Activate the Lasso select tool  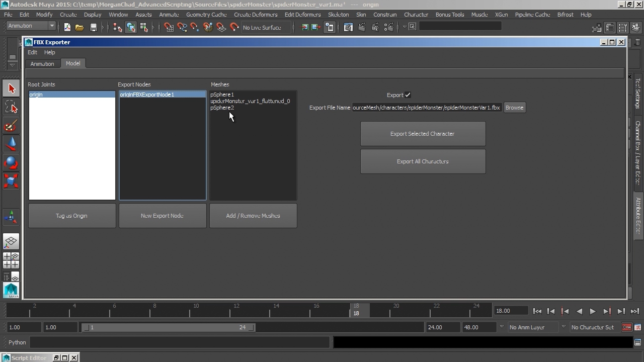pyautogui.click(x=11, y=107)
